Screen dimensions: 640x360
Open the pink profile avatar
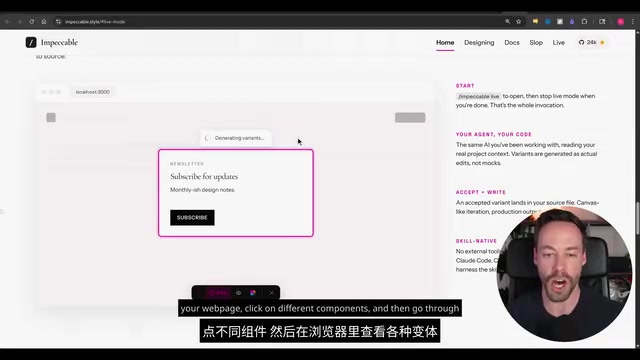620,22
